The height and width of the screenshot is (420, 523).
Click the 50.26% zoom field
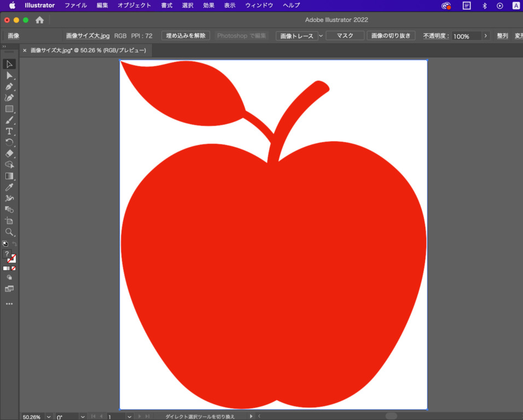pos(33,417)
